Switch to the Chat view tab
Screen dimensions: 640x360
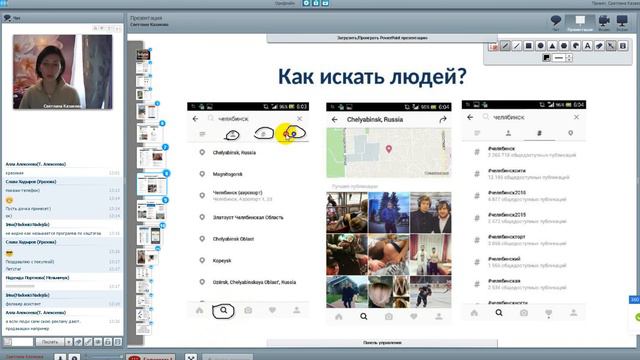(556, 22)
